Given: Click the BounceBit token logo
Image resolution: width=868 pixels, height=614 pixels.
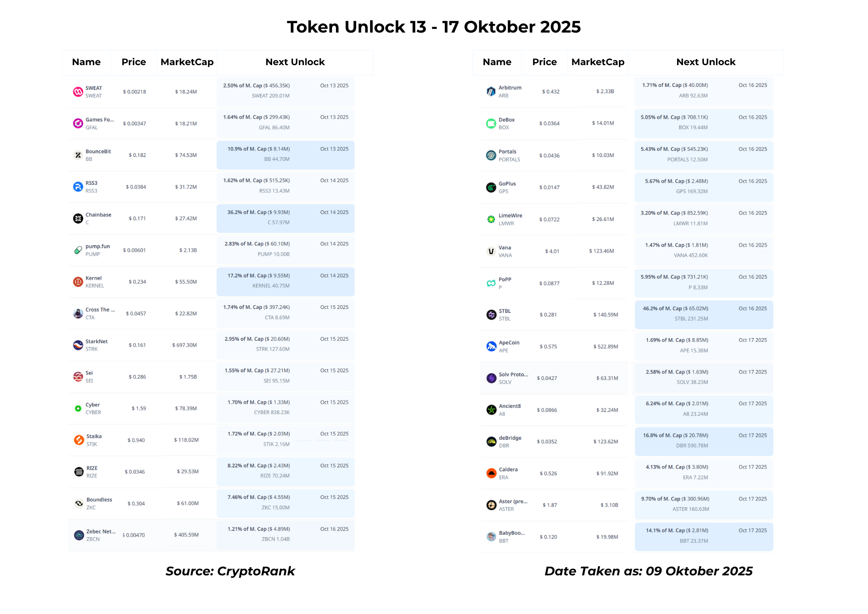Looking at the screenshot, I should [78, 155].
